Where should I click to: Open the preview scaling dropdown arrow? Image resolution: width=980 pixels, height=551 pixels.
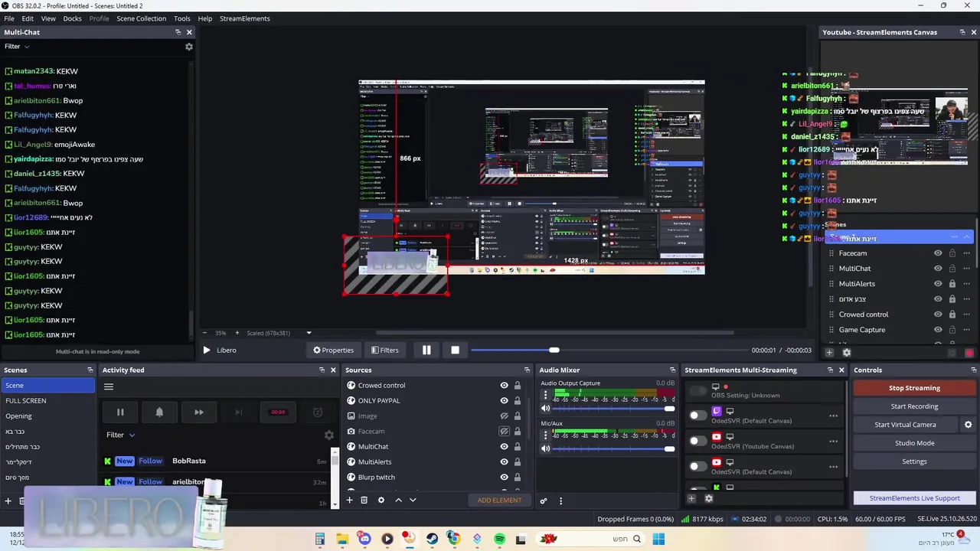[x=309, y=333]
